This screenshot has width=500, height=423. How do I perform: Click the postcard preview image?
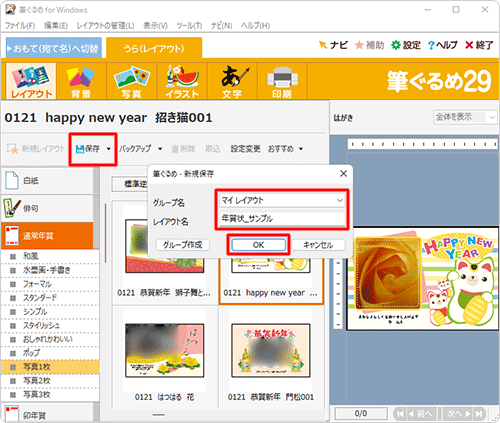(423, 278)
